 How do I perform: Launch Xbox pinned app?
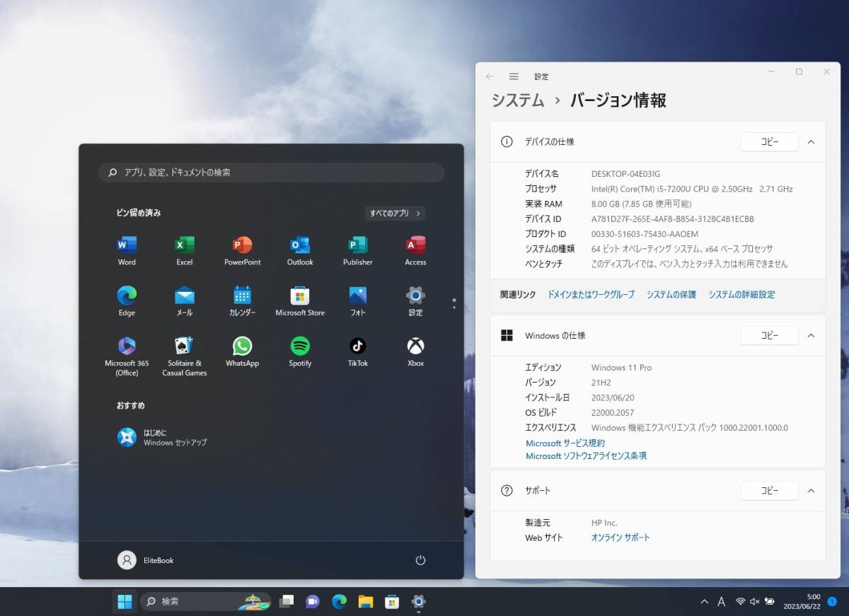415,352
